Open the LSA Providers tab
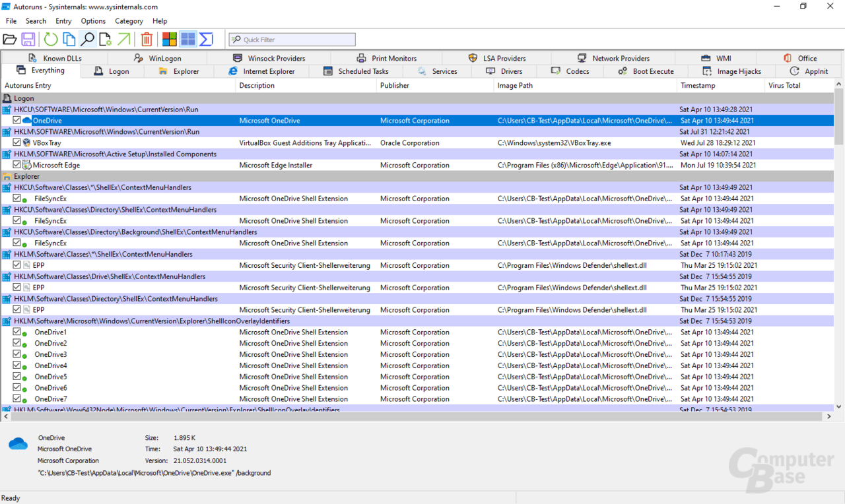 [x=497, y=58]
